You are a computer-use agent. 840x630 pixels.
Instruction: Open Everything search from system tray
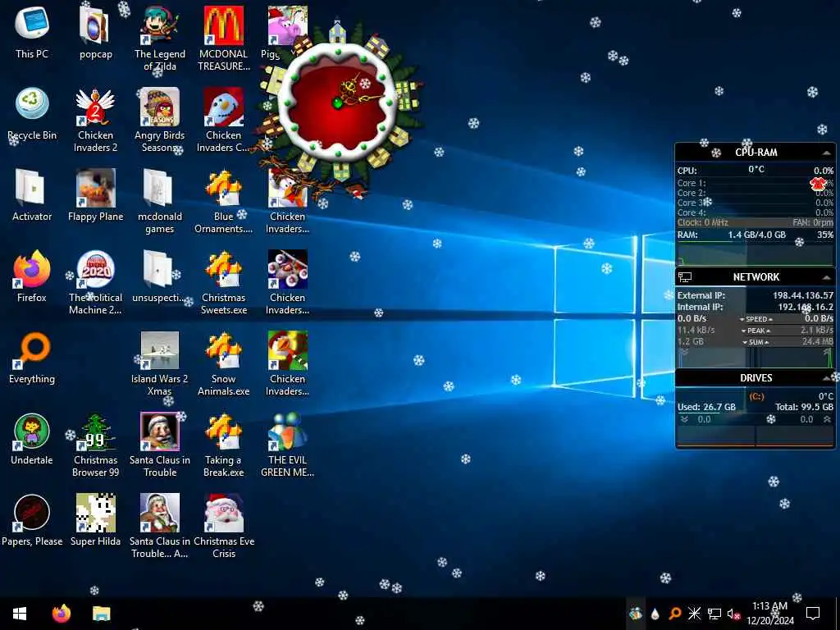pos(674,614)
